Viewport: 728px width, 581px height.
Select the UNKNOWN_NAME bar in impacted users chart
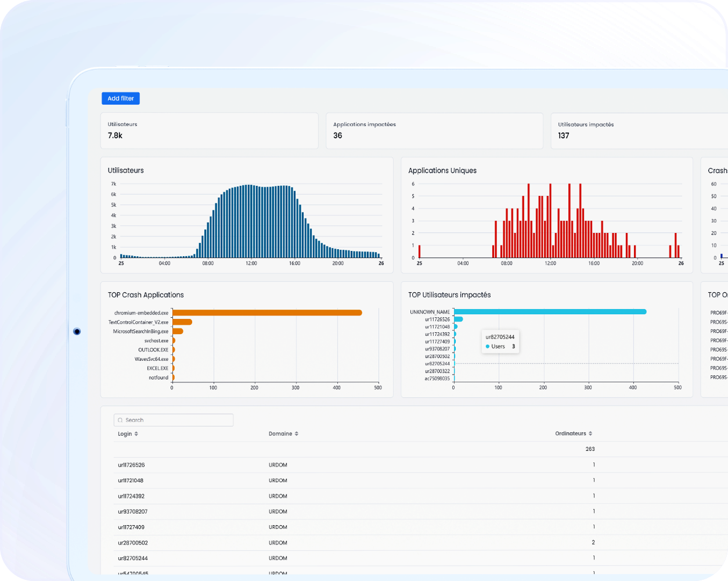pos(549,312)
